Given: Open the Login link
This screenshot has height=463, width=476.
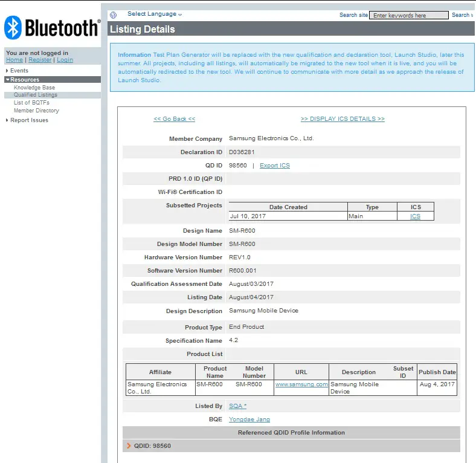Looking at the screenshot, I should [65, 60].
